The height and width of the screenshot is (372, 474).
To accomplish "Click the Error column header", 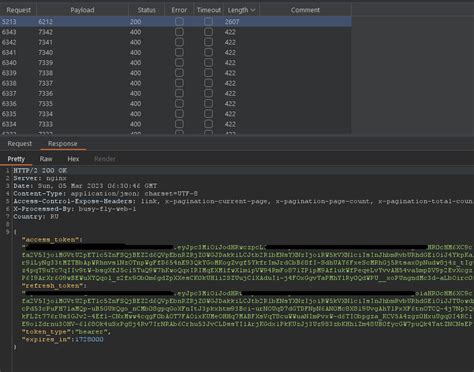I will pos(179,10).
